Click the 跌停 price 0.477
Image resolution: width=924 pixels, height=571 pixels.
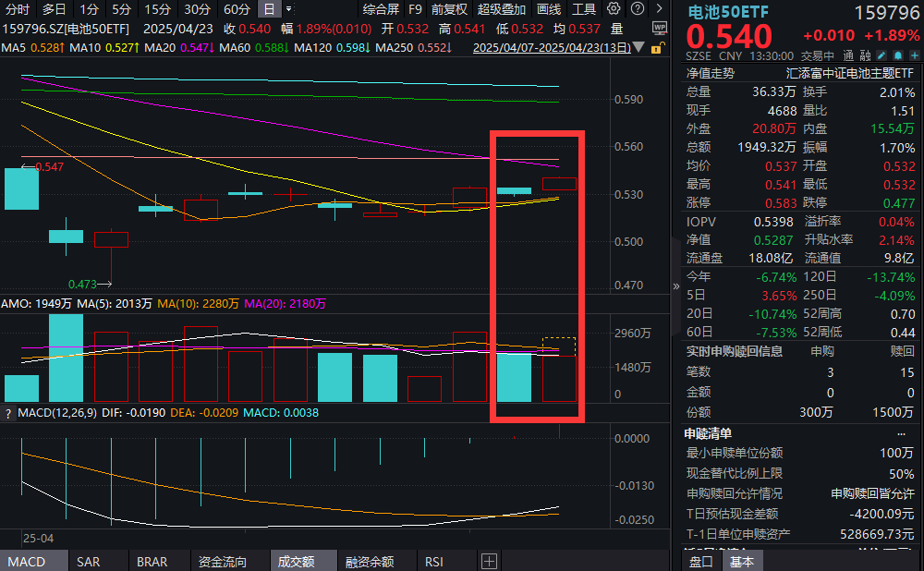point(899,203)
